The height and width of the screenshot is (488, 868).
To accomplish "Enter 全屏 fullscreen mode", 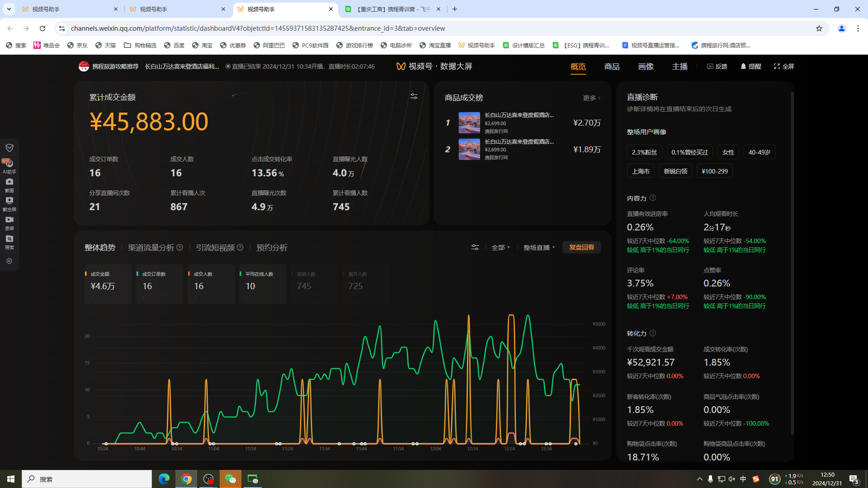I will coord(784,66).
